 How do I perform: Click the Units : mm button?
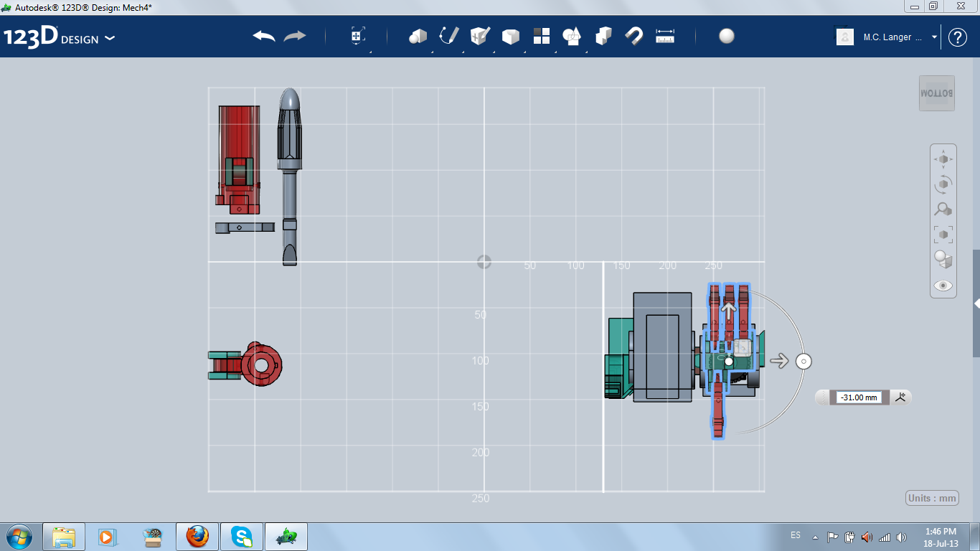[933, 499]
